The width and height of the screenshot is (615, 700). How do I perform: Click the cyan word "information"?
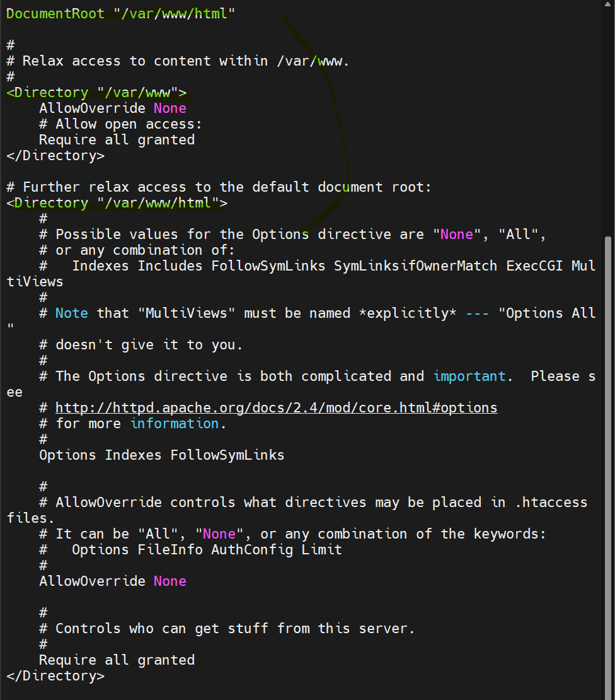[x=175, y=424]
